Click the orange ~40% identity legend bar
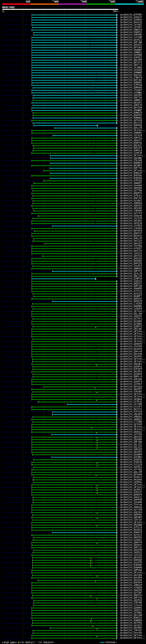 pos(45,4)
